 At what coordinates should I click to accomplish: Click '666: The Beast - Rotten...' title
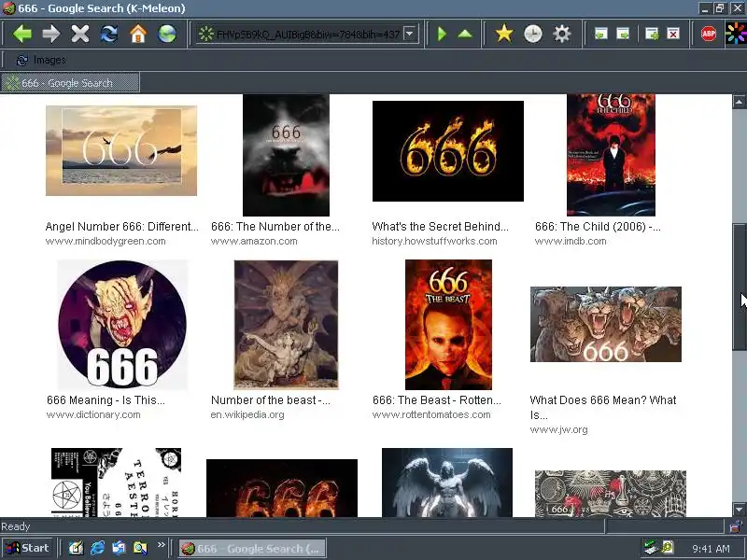pyautogui.click(x=436, y=400)
